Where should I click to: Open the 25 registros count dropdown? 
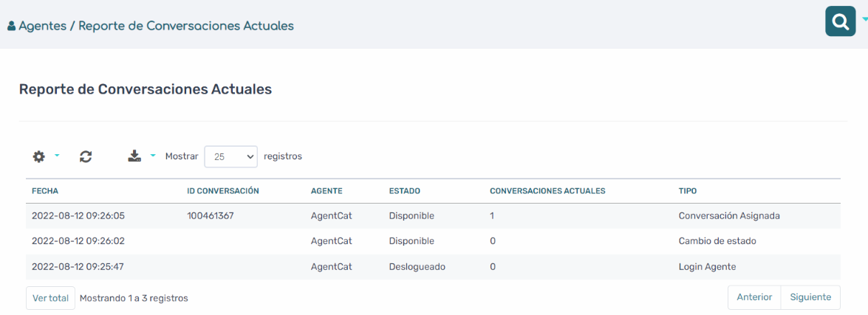click(x=230, y=156)
